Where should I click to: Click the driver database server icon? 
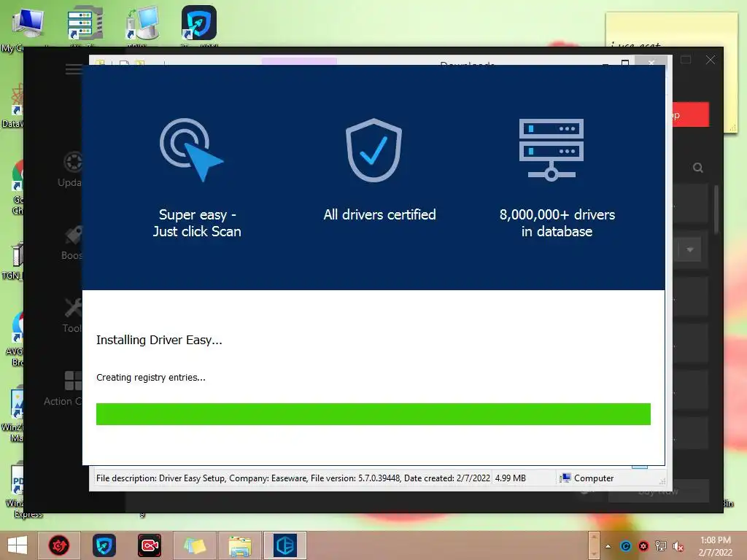tap(551, 149)
